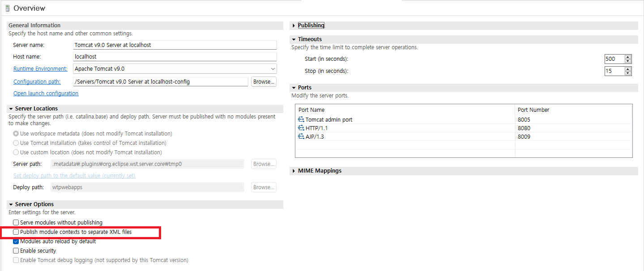Enable Serve modules without publishing
This screenshot has height=271, width=644.
pyautogui.click(x=16, y=222)
